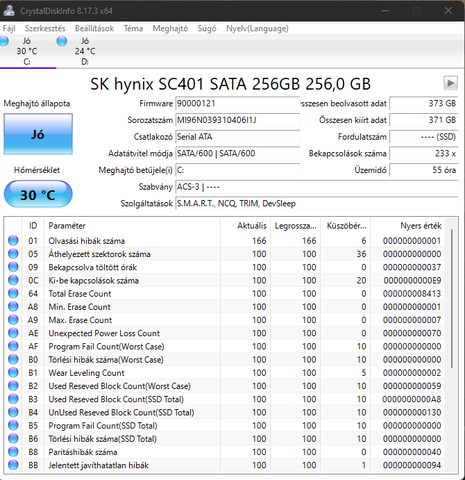Open the Súgó menu
The width and height of the screenshot is (465, 480).
point(207,28)
